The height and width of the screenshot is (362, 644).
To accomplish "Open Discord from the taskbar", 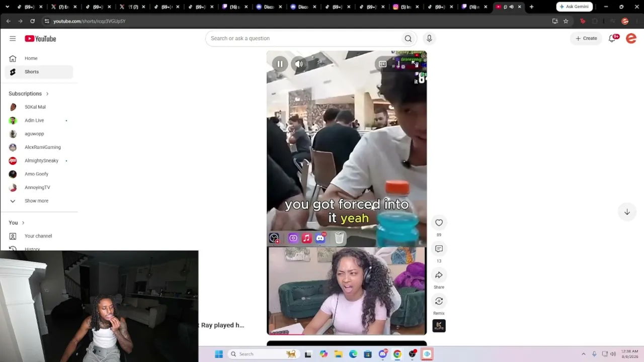I will click(383, 354).
